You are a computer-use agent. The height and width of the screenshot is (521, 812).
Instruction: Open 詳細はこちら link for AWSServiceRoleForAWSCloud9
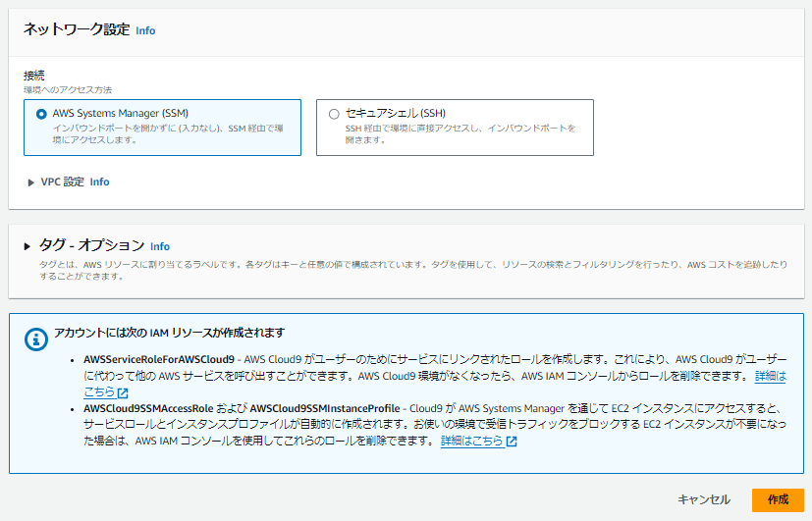tap(771, 376)
